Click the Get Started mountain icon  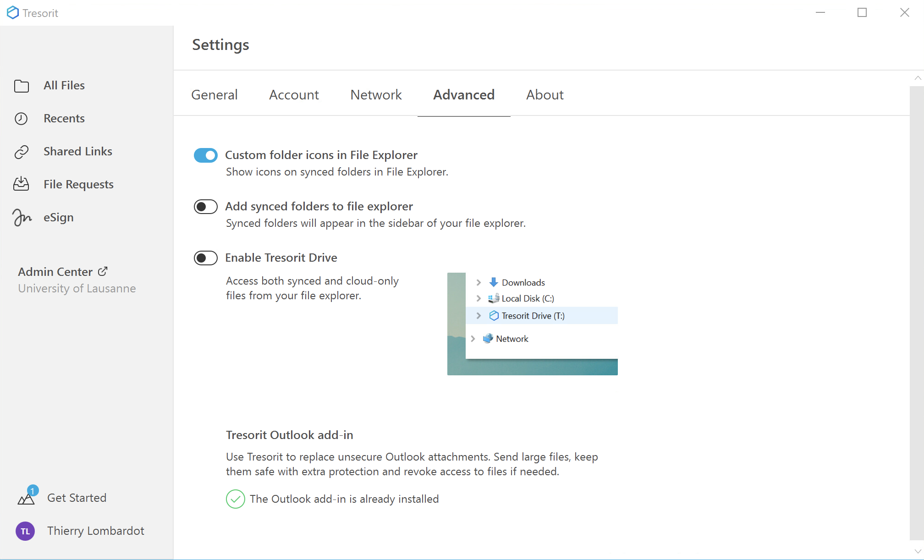point(26,499)
